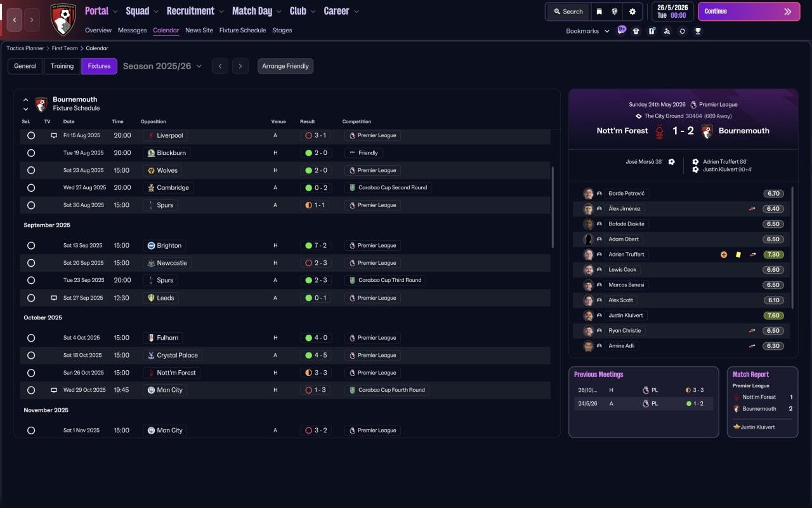The width and height of the screenshot is (812, 508).
Task: Switch to the General calendar view
Action: [25, 66]
